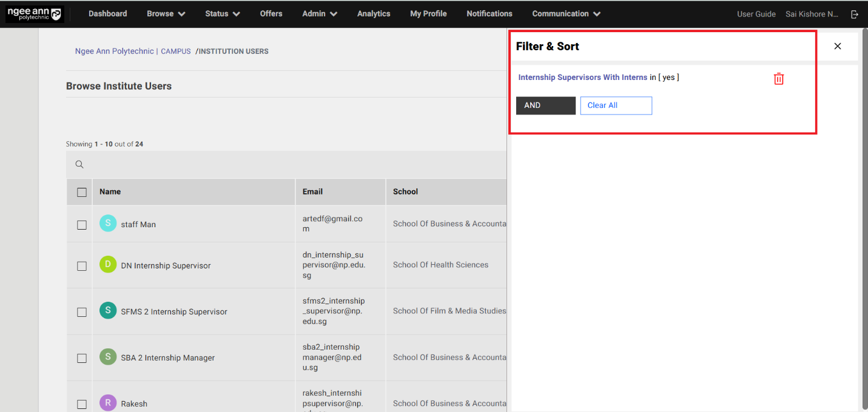Open the User Guide link
This screenshot has width=868, height=412.
pos(756,14)
